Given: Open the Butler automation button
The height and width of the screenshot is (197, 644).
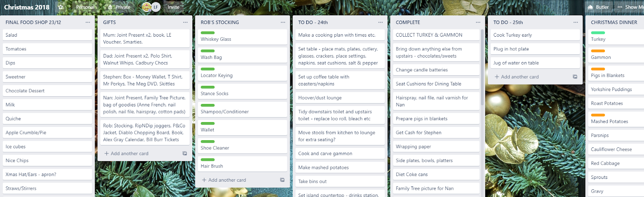Looking at the screenshot, I should click(x=598, y=7).
